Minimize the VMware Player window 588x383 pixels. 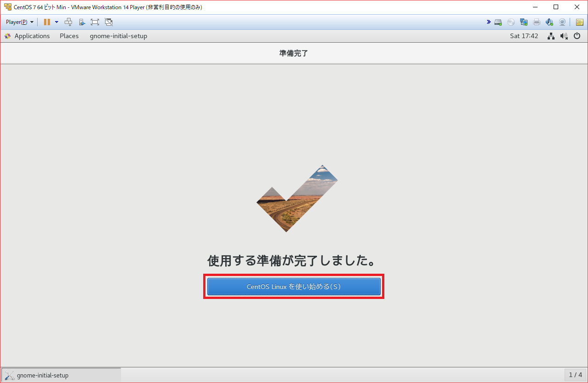click(535, 7)
